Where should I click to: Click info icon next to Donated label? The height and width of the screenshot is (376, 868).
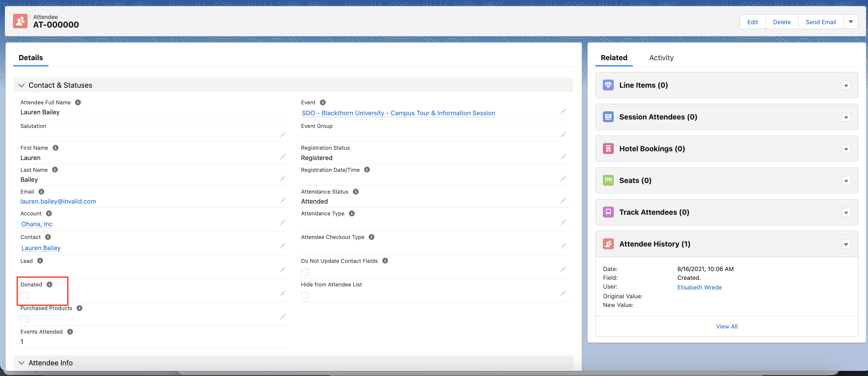tap(50, 285)
